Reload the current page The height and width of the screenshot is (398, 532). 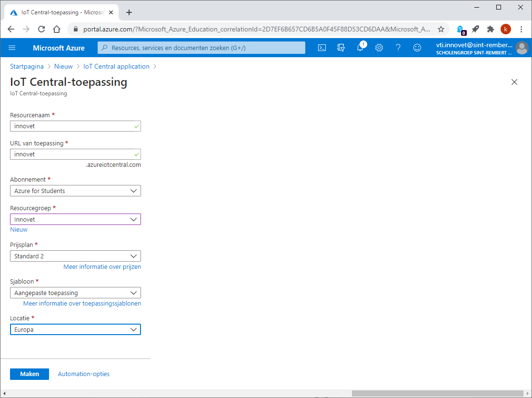41,29
